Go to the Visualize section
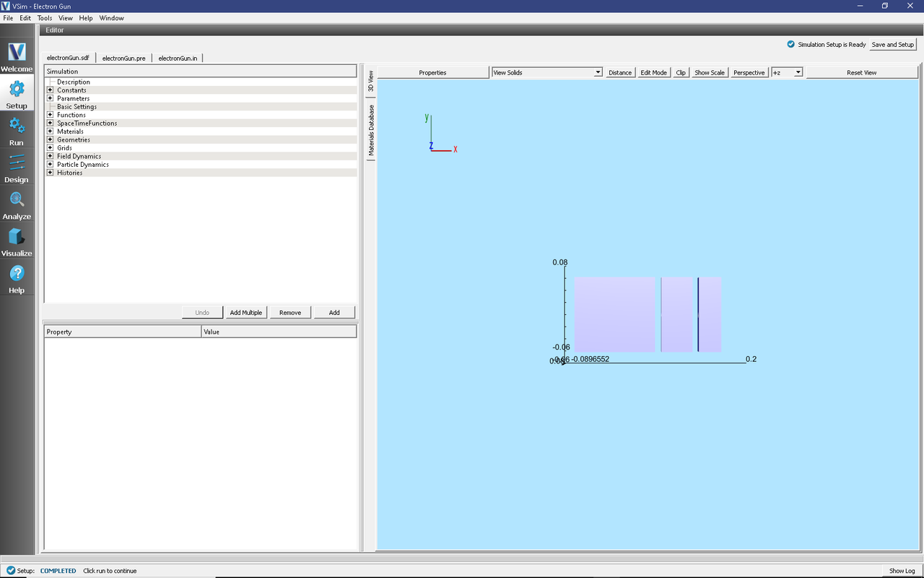 click(17, 241)
